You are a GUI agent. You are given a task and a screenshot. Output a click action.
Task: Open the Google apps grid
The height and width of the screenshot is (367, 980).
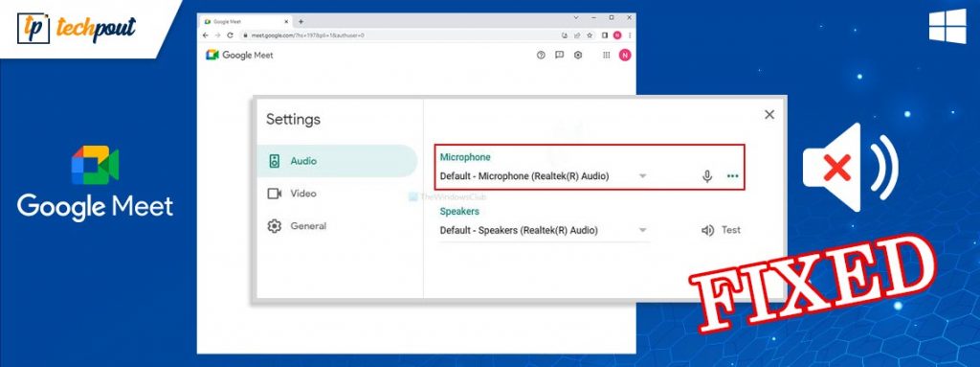click(606, 56)
